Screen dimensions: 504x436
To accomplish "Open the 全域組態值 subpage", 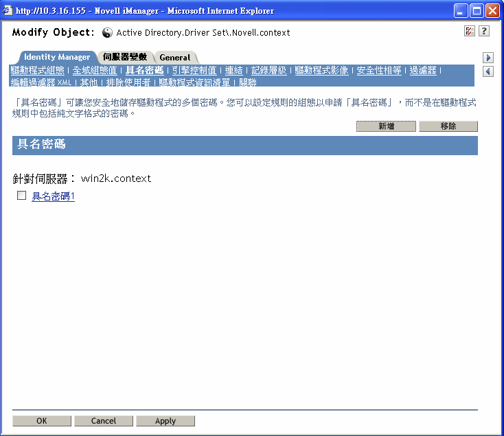I will tap(95, 70).
